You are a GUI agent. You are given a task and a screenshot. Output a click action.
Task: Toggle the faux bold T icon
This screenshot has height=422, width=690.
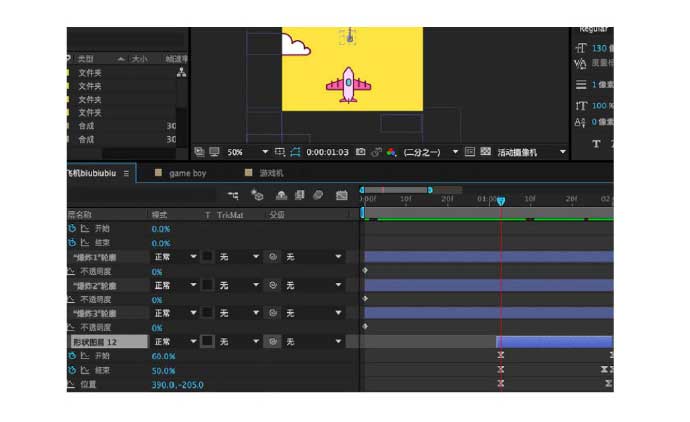pos(596,144)
